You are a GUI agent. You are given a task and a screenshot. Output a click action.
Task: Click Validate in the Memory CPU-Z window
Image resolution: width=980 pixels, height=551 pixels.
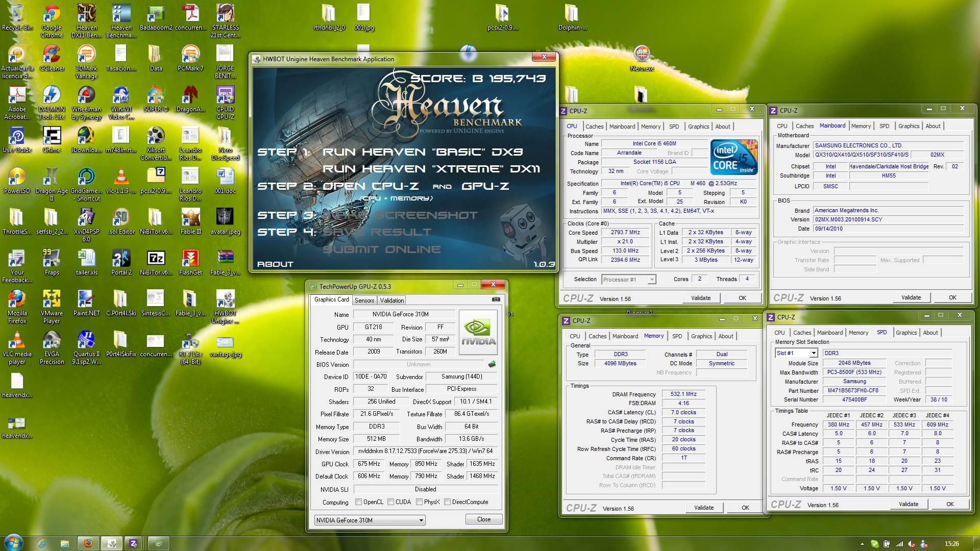pyautogui.click(x=703, y=508)
